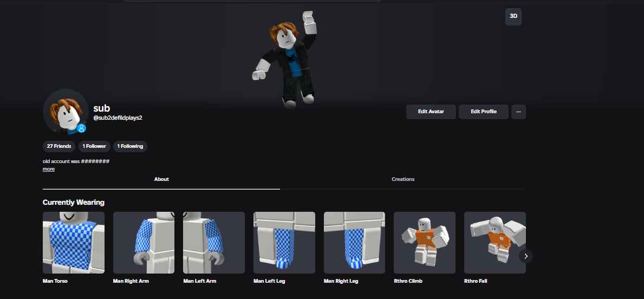Image resolution: width=644 pixels, height=299 pixels.
Task: View the 27 Friends list
Action: [x=59, y=146]
